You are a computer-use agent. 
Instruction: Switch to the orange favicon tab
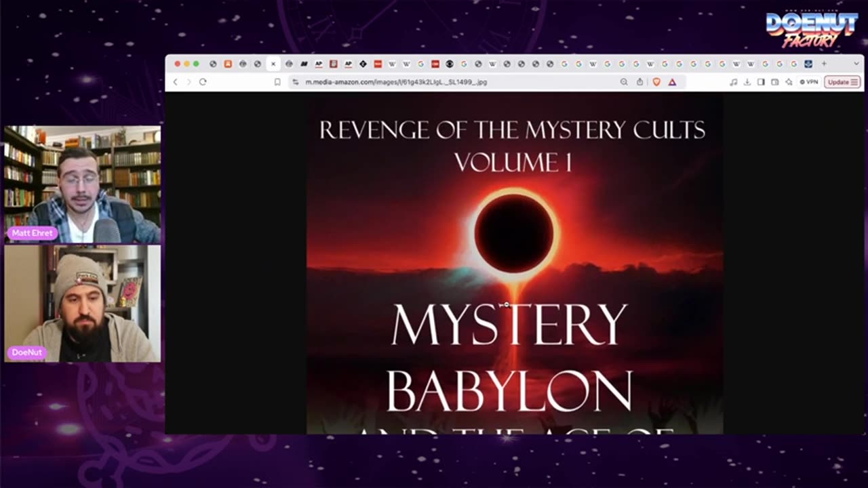click(x=228, y=64)
